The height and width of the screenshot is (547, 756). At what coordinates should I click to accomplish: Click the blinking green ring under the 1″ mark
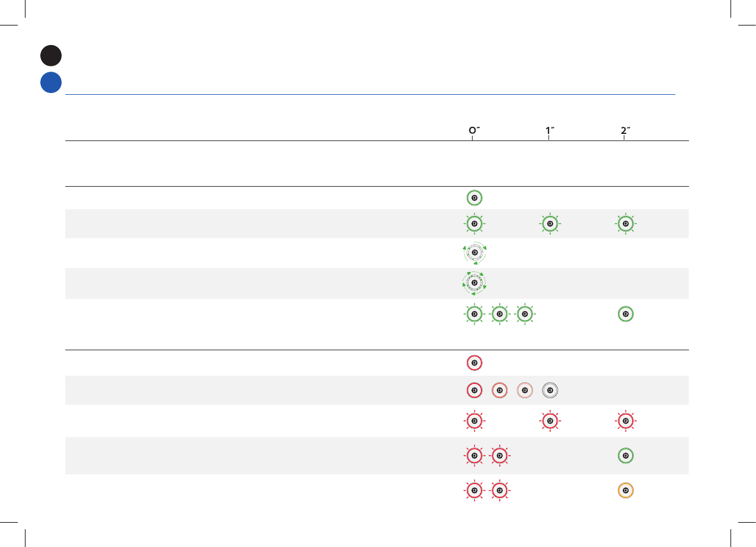coord(550,224)
